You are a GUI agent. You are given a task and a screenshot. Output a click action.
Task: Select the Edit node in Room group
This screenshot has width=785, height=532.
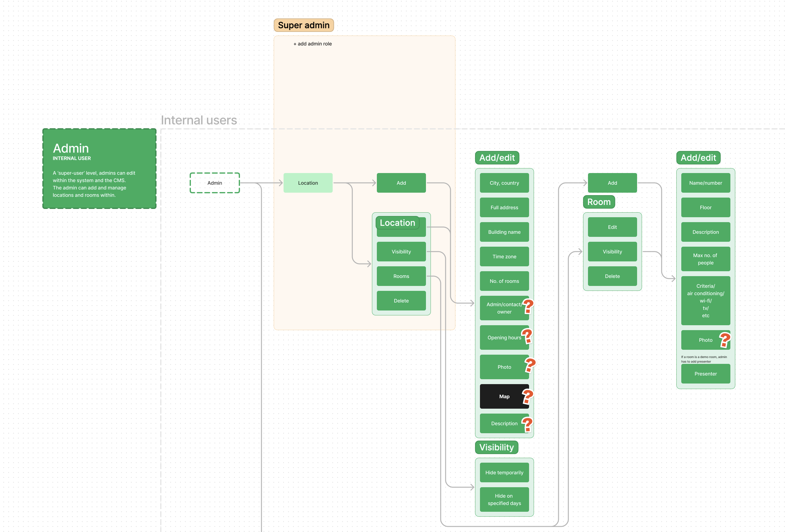(613, 227)
